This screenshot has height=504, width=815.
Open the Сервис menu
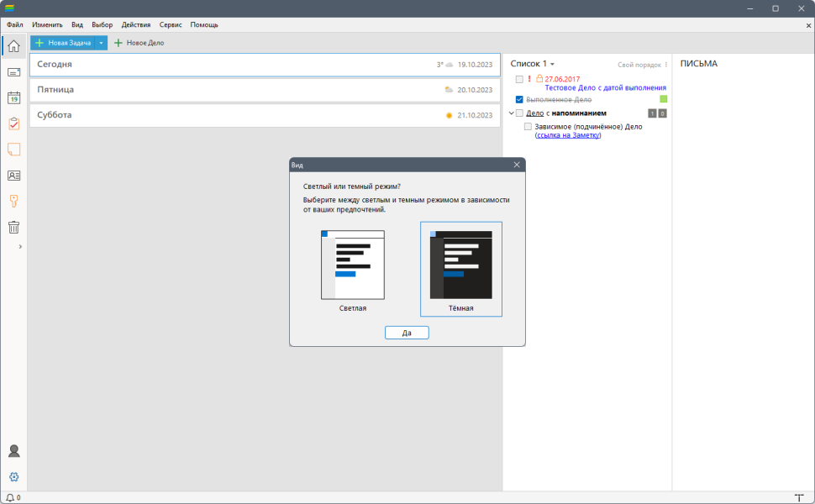pos(171,25)
